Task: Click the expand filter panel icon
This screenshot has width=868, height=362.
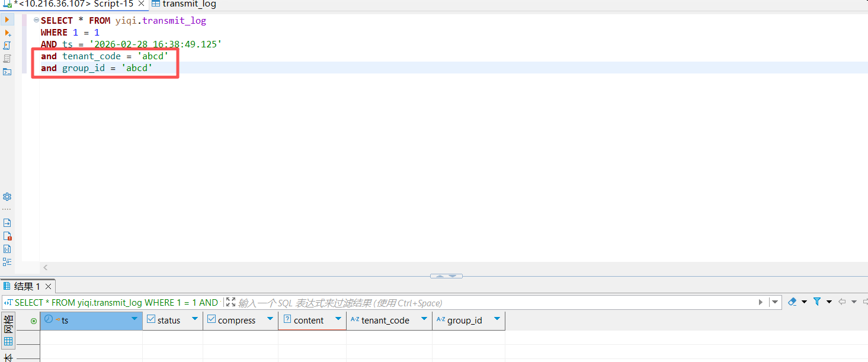Action: click(x=230, y=302)
